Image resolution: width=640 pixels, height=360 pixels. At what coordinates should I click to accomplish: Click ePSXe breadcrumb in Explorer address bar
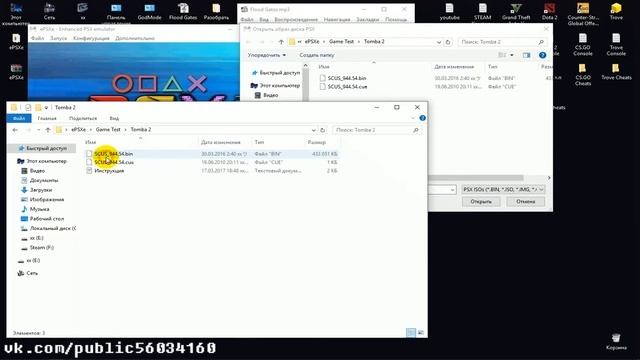(78, 129)
